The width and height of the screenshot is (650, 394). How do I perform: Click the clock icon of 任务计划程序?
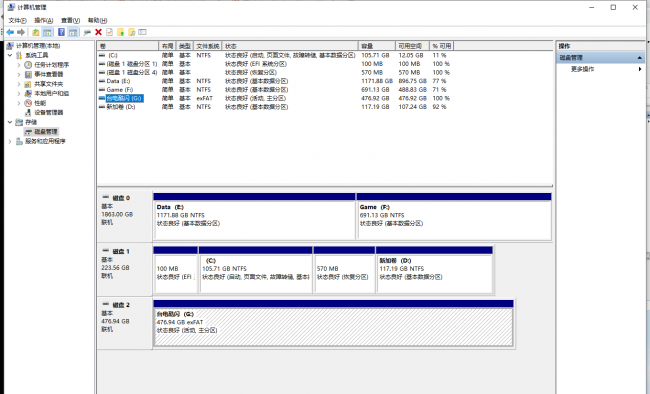(28, 65)
